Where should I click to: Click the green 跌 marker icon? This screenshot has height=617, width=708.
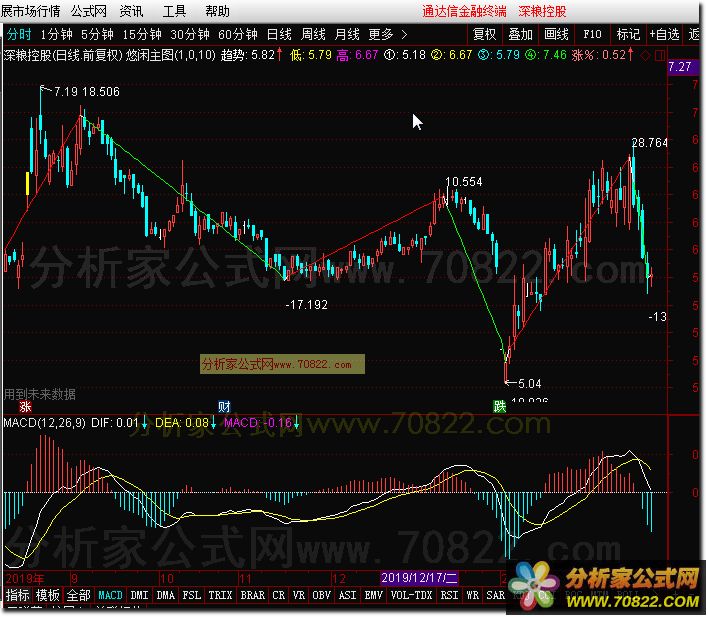(499, 406)
